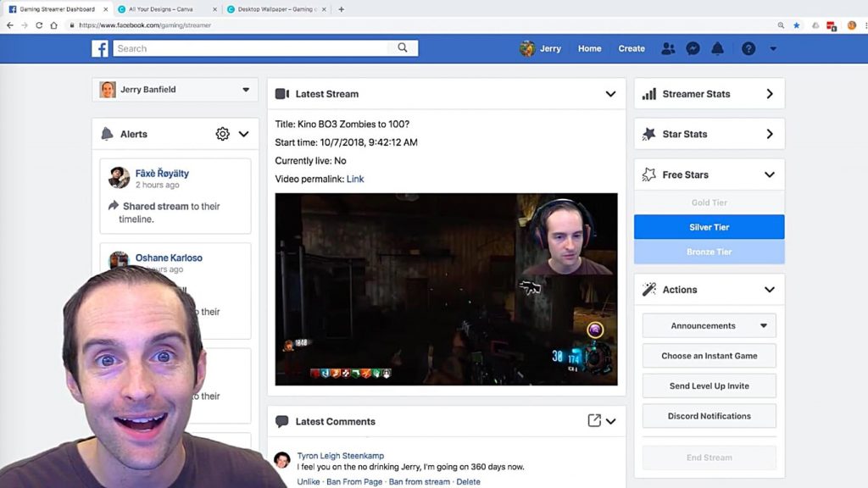
Task: Go to Home in header
Action: coord(590,48)
